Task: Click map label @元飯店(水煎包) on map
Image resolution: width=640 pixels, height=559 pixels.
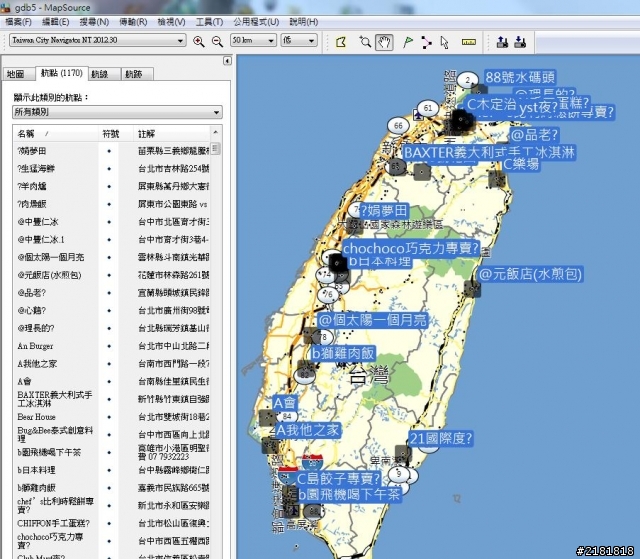Action: (530, 274)
